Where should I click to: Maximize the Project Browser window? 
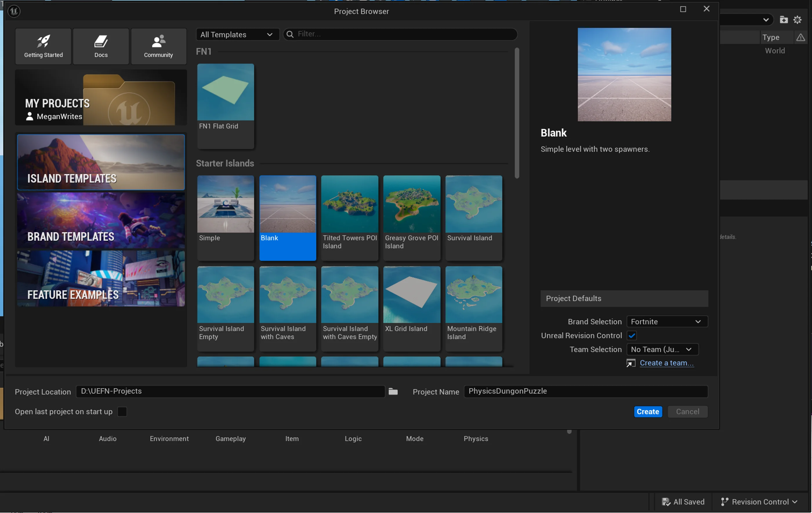point(683,9)
